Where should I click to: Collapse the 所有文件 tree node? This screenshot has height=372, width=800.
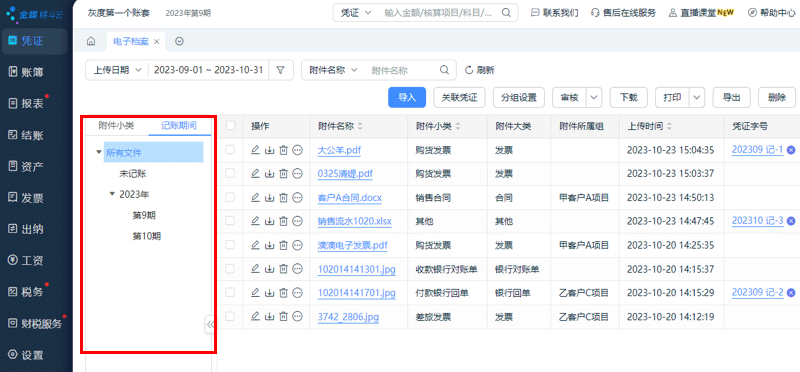tap(99, 153)
